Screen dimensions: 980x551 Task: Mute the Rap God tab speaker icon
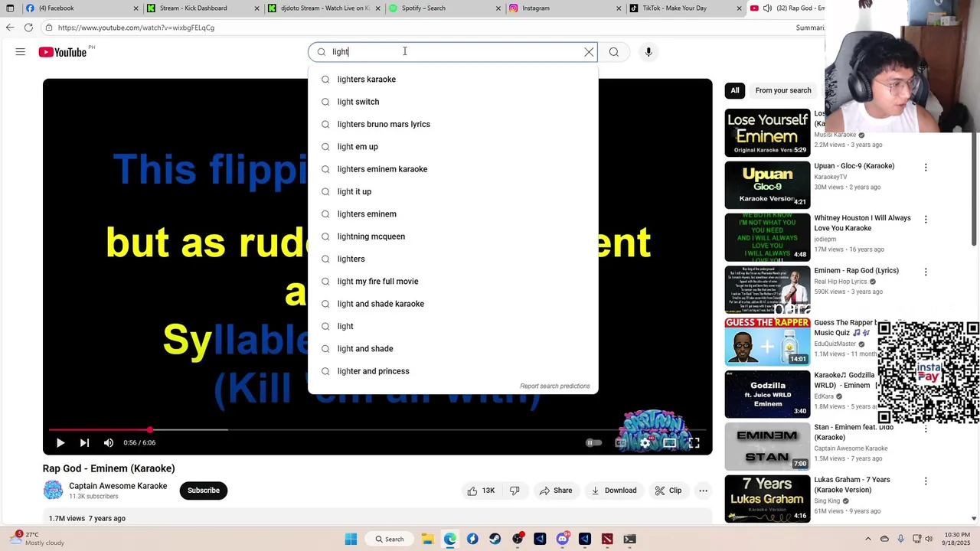point(767,8)
